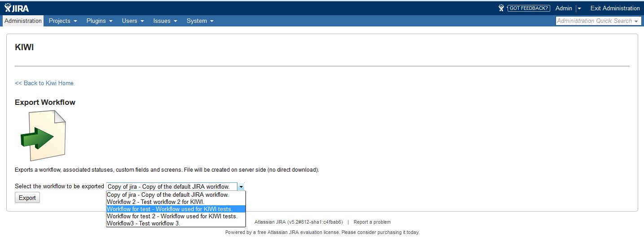Open the System menu
The image size is (644, 238).
coord(200,21)
